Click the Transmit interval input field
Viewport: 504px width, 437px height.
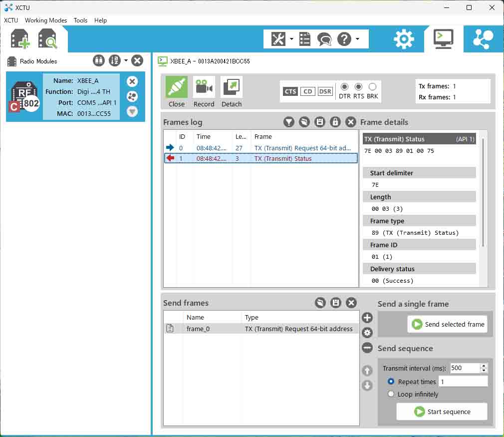(465, 368)
